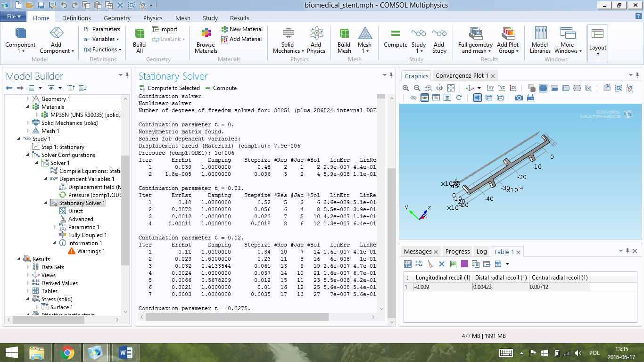Collapse the Study 1 tree node

click(19, 139)
